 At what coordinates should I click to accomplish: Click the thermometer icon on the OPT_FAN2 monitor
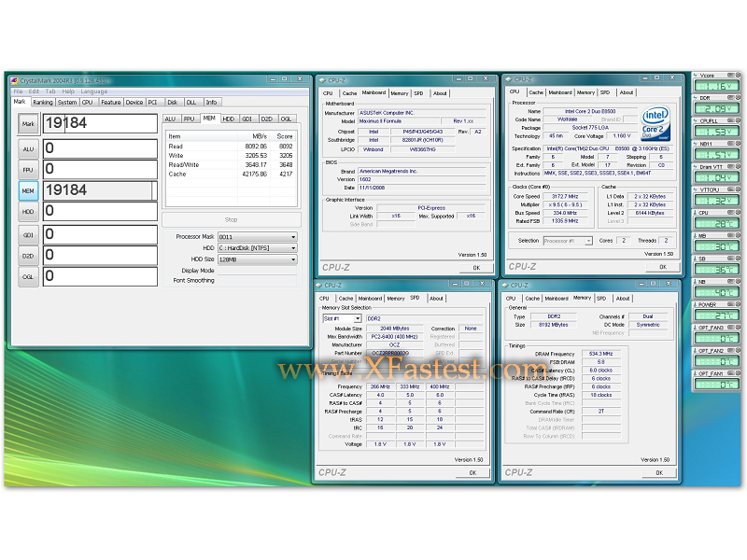696,351
